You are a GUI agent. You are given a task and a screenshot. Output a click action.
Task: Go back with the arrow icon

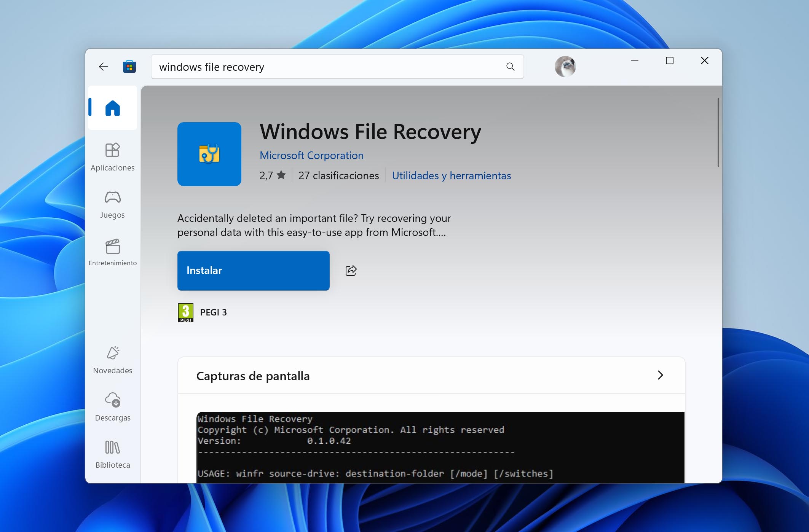tap(103, 67)
